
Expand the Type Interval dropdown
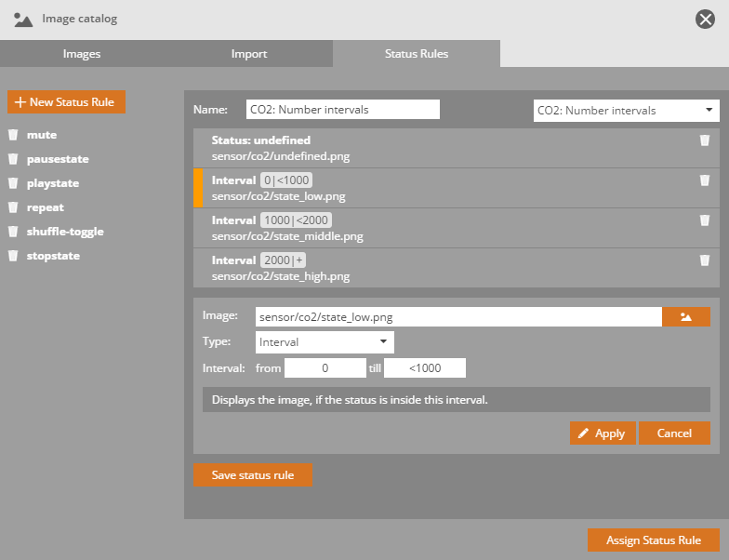point(324,342)
